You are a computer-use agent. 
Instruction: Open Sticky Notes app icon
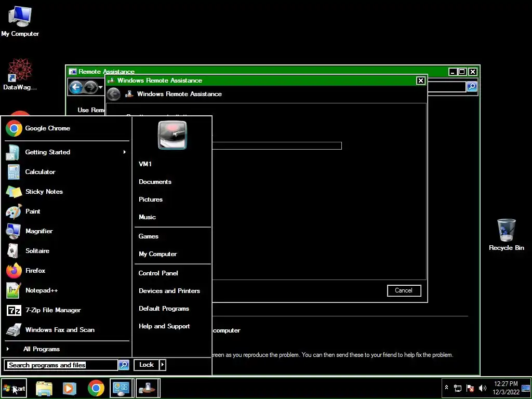pyautogui.click(x=14, y=192)
